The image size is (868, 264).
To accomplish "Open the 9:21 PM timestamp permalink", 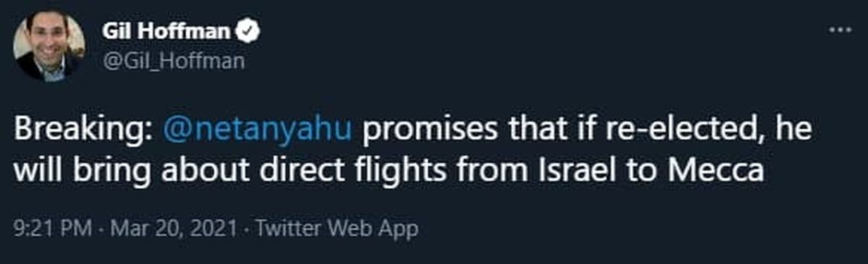I will click(52, 230).
